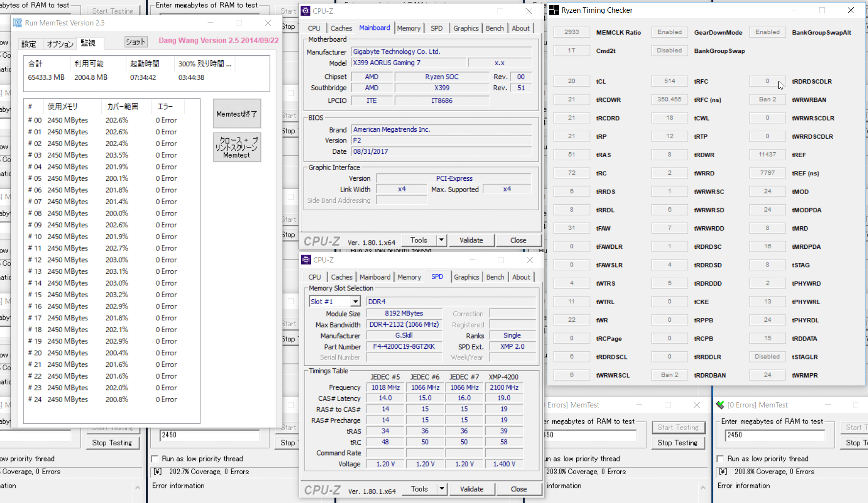Click the BankGroupSwap Disabled field
Image resolution: width=868 pixels, height=503 pixels.
coord(669,50)
